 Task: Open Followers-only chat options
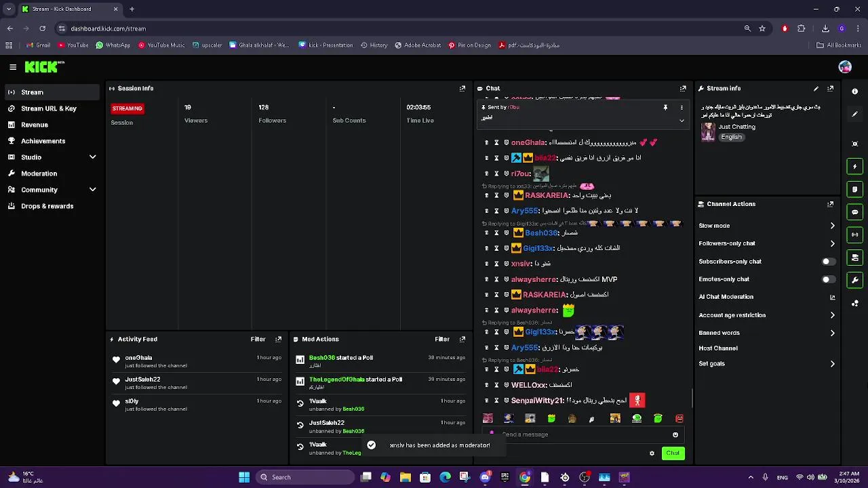click(767, 243)
